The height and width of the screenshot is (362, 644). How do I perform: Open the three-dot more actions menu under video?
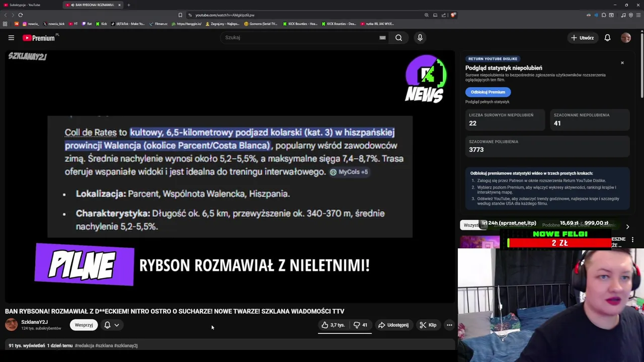[449, 325]
